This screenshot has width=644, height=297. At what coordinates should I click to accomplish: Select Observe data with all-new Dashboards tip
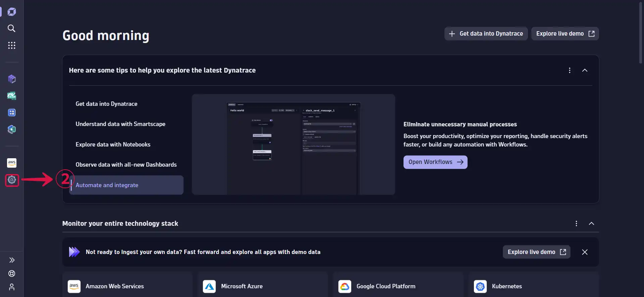tap(126, 165)
